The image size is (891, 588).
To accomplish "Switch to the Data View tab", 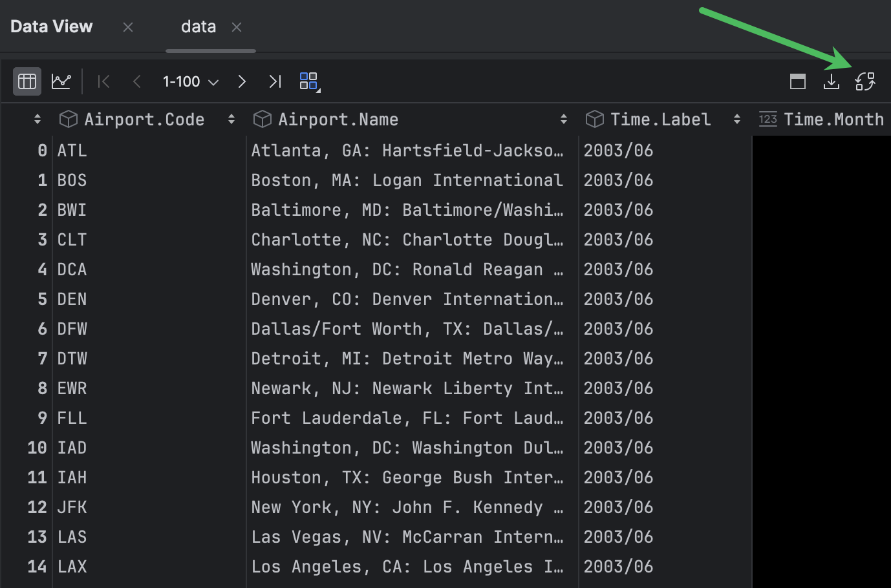I will 51,26.
